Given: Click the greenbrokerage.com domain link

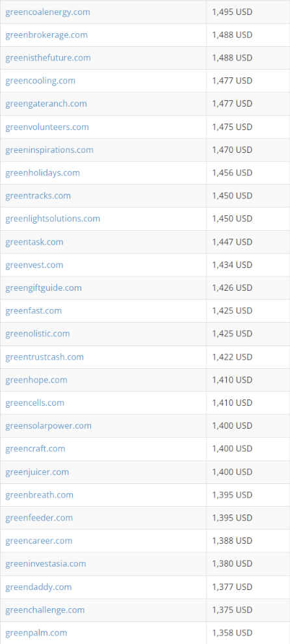Looking at the screenshot, I should coord(46,35).
